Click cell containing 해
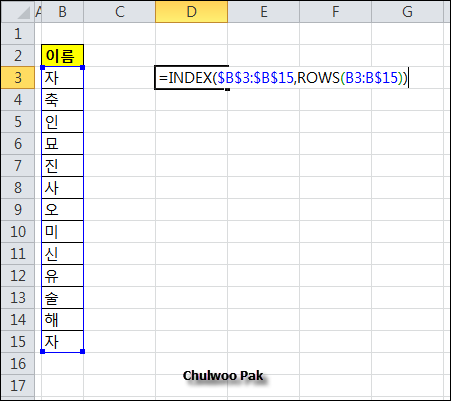This screenshot has width=451, height=401. tap(62, 320)
